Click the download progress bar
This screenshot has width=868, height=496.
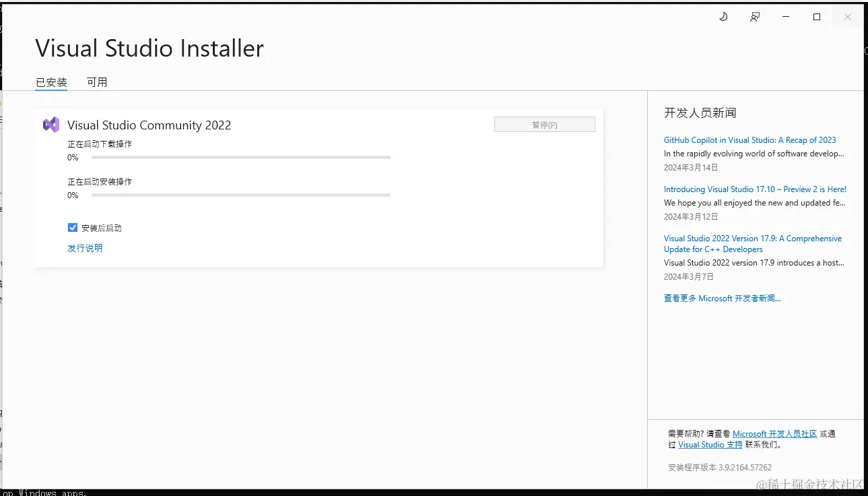(x=241, y=157)
